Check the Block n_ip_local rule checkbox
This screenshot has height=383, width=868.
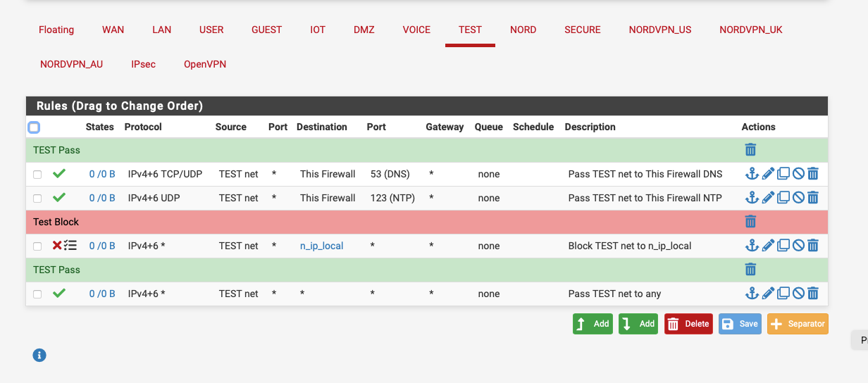(x=37, y=246)
